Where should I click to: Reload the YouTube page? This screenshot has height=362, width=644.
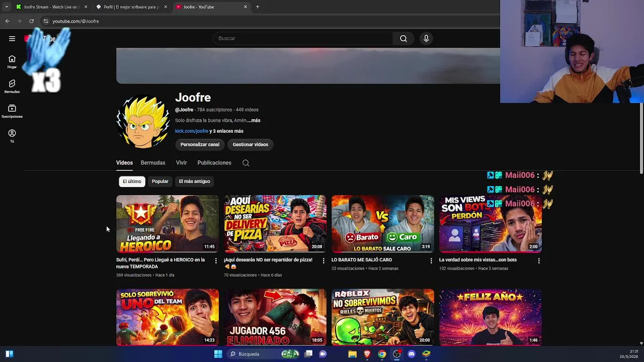[x=32, y=21]
